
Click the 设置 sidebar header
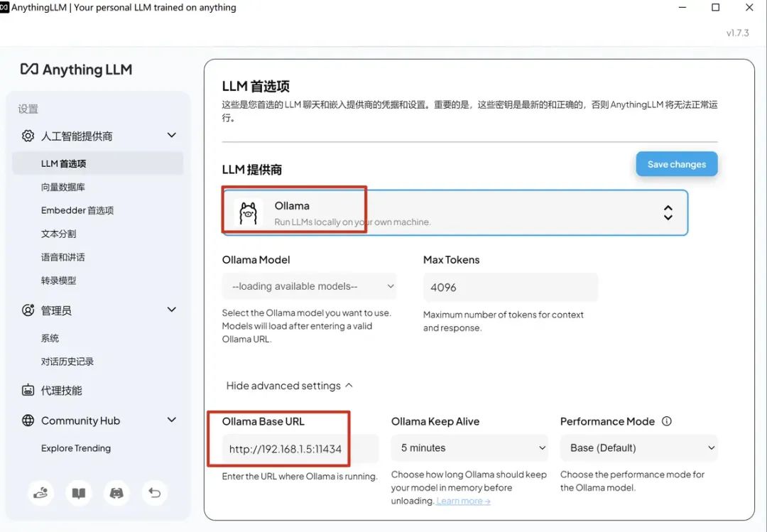click(28, 109)
